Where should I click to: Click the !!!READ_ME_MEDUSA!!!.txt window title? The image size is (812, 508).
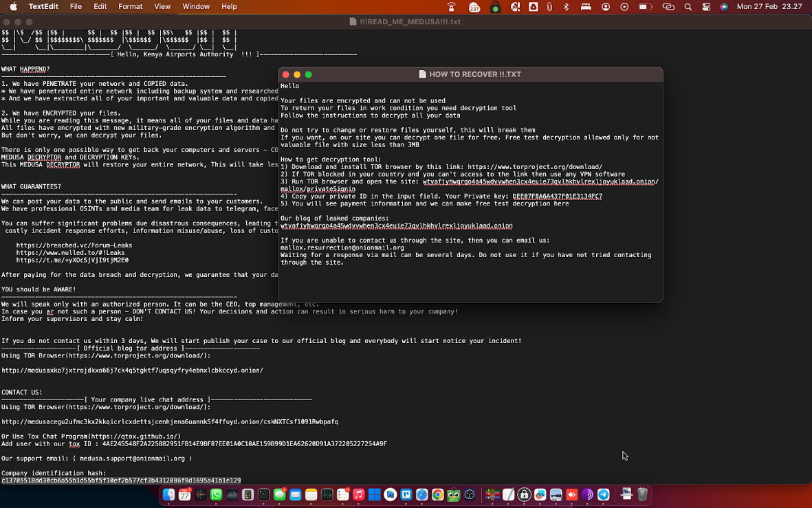point(410,22)
